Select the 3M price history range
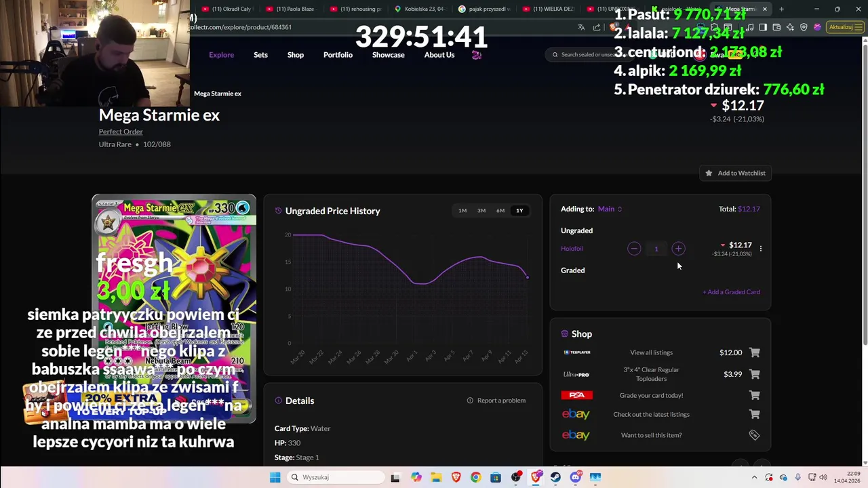Image resolution: width=868 pixels, height=488 pixels. [x=481, y=211]
